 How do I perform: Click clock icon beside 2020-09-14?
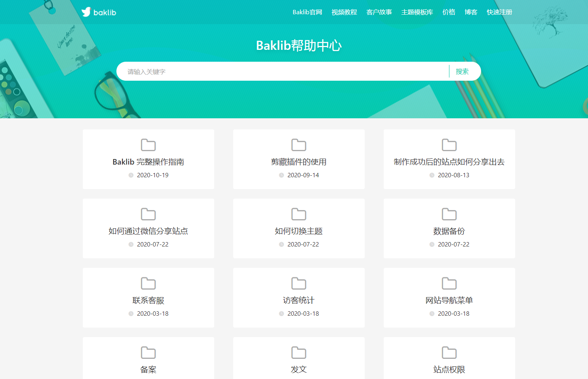tap(282, 175)
